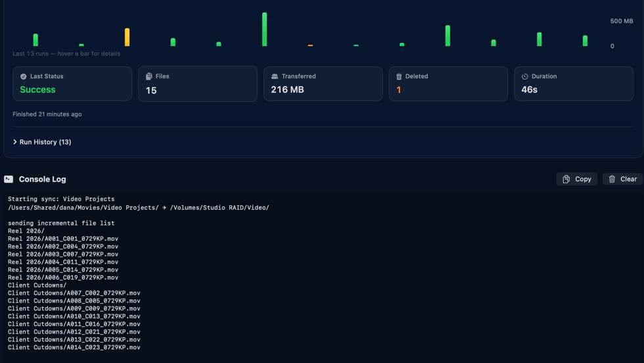The height and width of the screenshot is (363, 644).
Task: Click log line 'Reel 2026/'
Action: (26, 231)
